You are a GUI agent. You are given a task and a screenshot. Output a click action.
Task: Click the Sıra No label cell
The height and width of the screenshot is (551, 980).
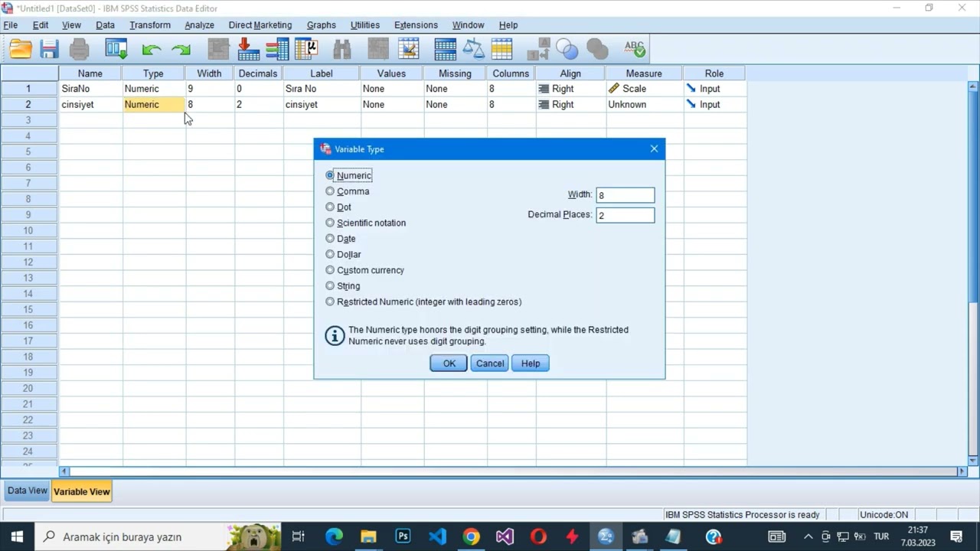pyautogui.click(x=322, y=89)
